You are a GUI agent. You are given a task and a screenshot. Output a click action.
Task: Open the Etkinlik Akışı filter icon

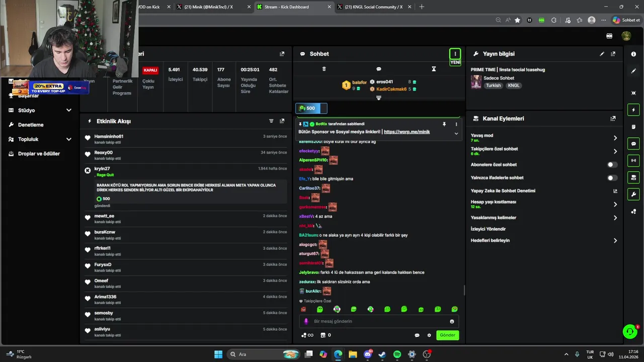point(271,121)
